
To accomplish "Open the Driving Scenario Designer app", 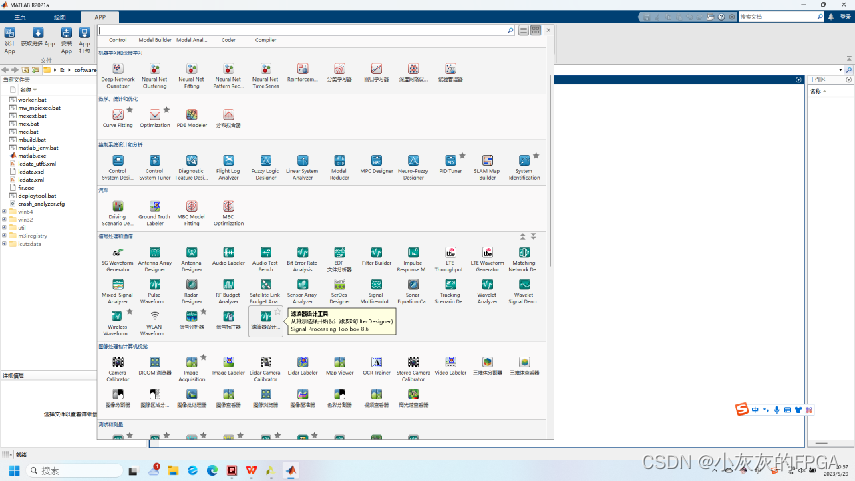I will click(x=118, y=213).
